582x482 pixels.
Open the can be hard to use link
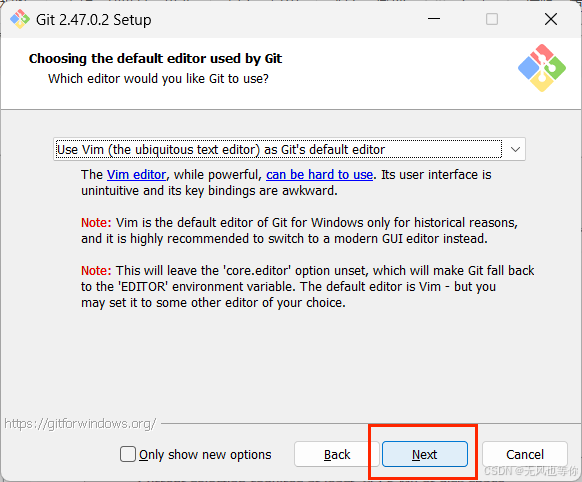tap(319, 174)
